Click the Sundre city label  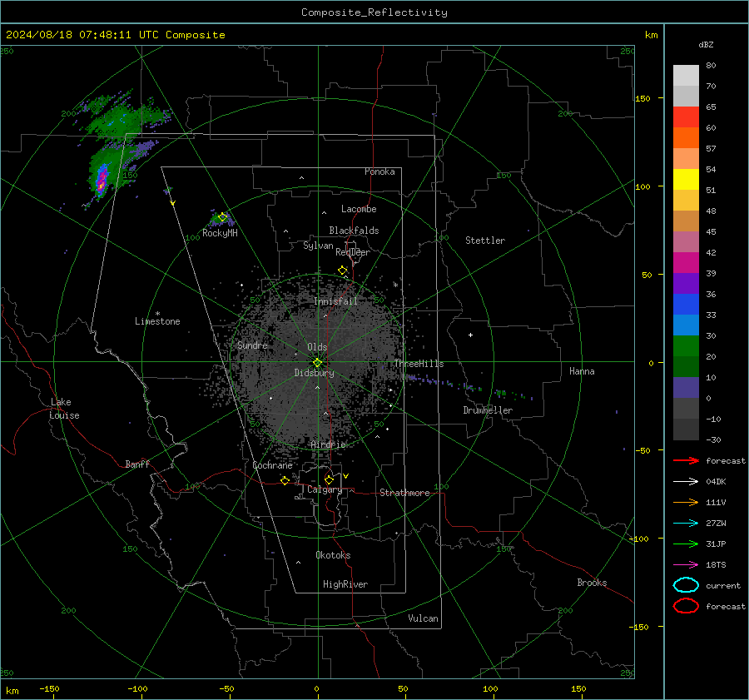click(x=253, y=345)
